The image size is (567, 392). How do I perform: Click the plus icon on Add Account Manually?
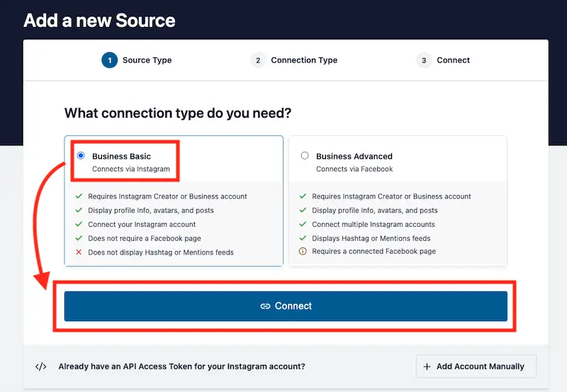(427, 366)
